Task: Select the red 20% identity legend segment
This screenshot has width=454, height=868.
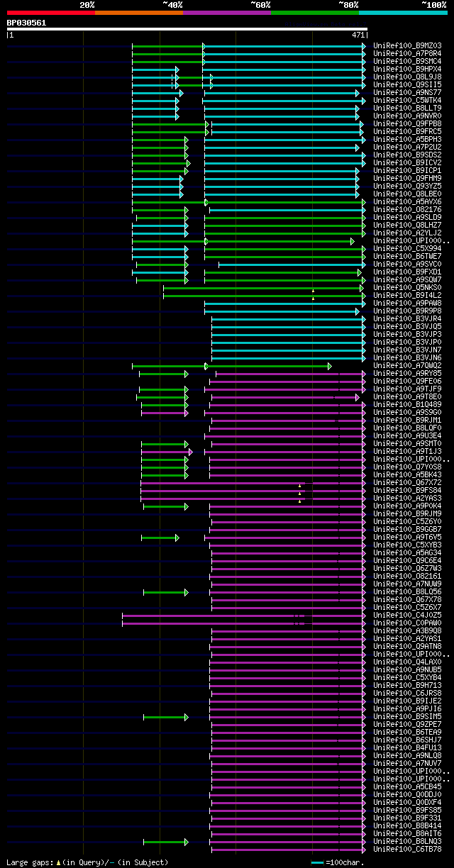Action: [x=51, y=13]
